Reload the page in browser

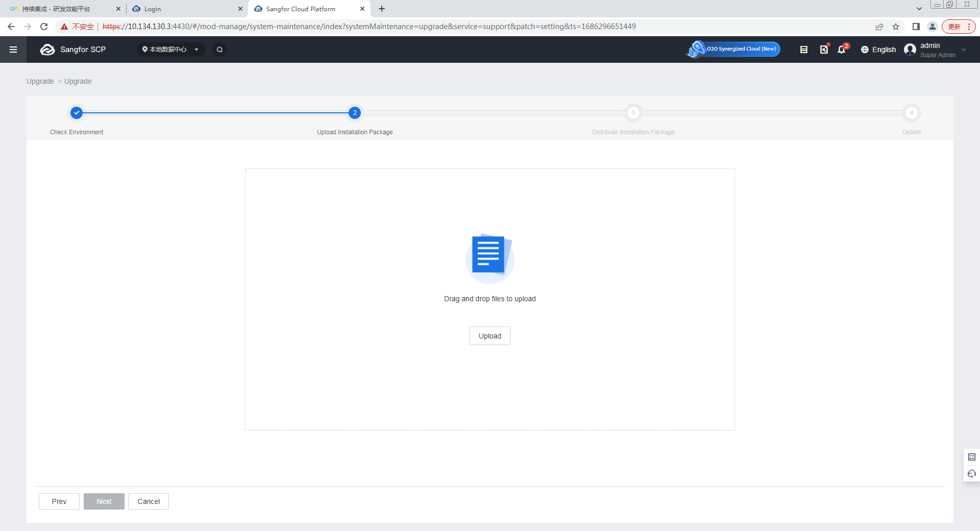44,27
